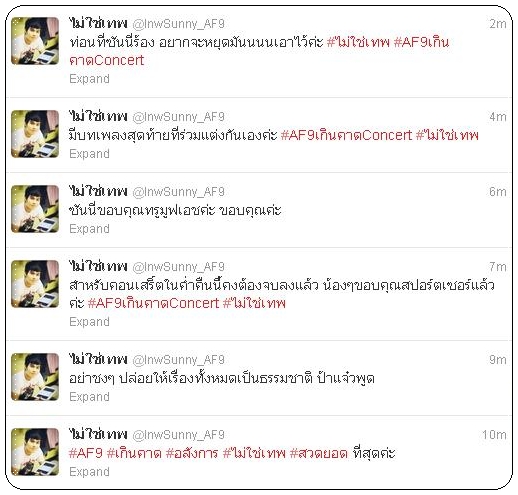Open the #สวดยอด hashtag link
This screenshot has height=495, width=518.
(319, 453)
